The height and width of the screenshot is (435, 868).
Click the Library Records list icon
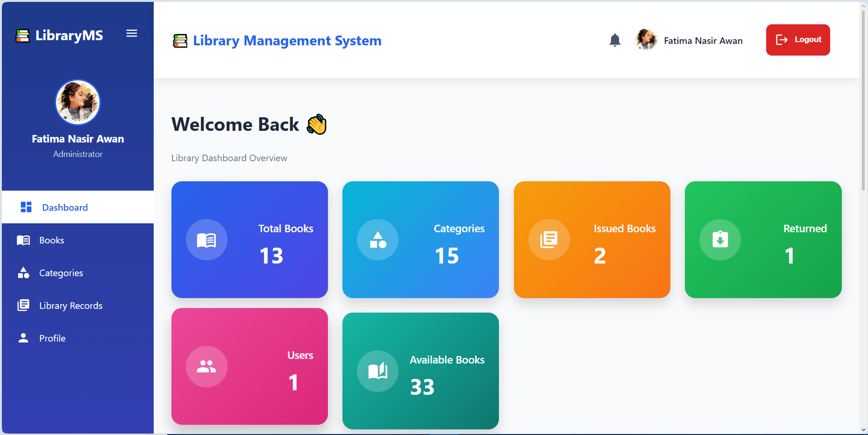tap(23, 305)
